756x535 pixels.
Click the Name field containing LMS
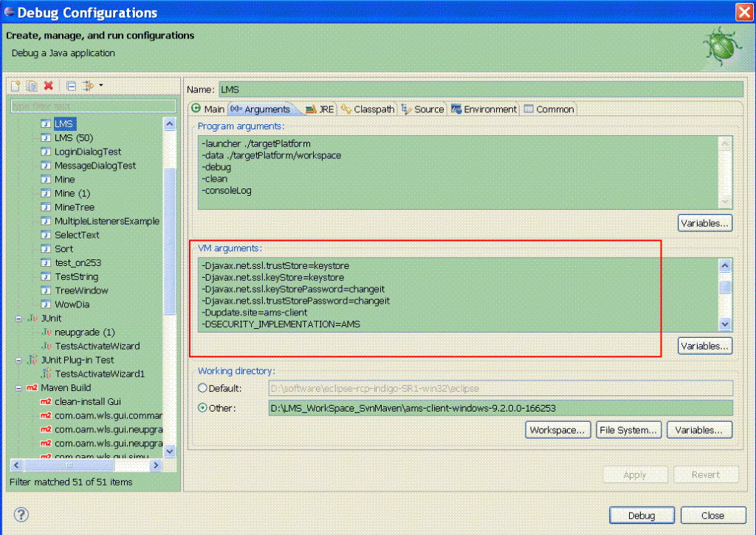click(x=480, y=89)
